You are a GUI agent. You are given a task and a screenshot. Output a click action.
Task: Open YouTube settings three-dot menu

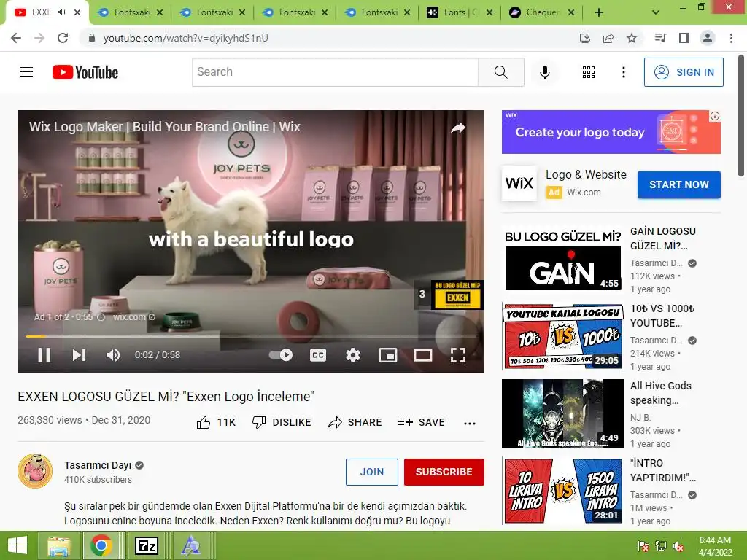click(623, 72)
